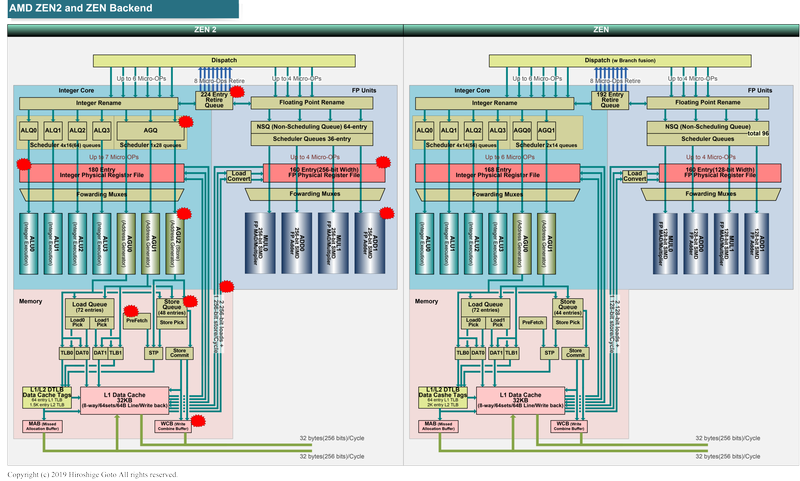Click the 'TLB0' block in ZEN 2
800x481 pixels.
coord(67,353)
